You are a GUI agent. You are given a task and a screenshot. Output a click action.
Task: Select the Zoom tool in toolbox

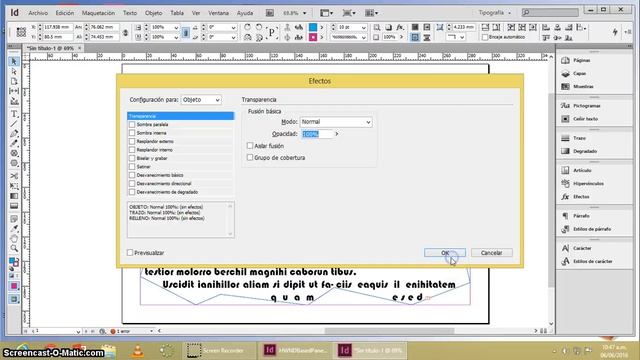point(14,248)
